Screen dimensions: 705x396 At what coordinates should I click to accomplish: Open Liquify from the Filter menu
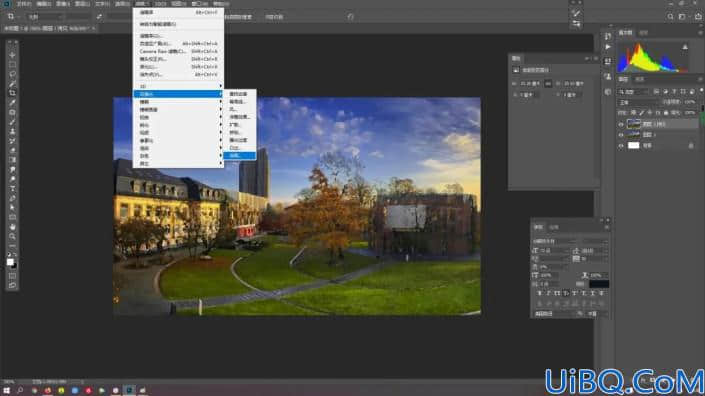pyautogui.click(x=178, y=67)
